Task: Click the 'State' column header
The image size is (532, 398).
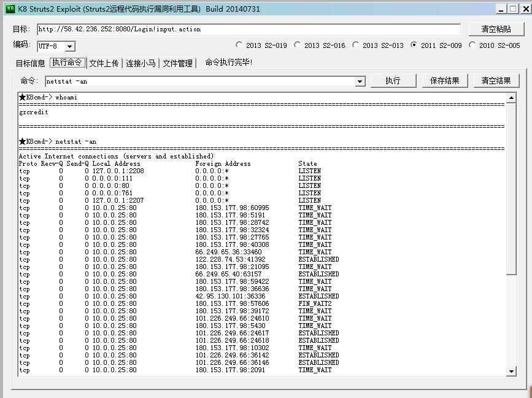Action: point(308,163)
